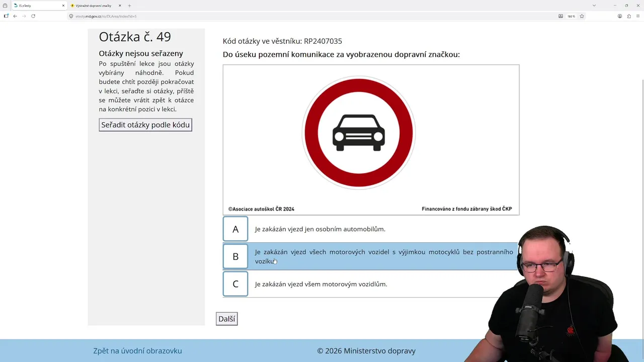Open the account profile icon
644x362 pixels.
[620, 16]
